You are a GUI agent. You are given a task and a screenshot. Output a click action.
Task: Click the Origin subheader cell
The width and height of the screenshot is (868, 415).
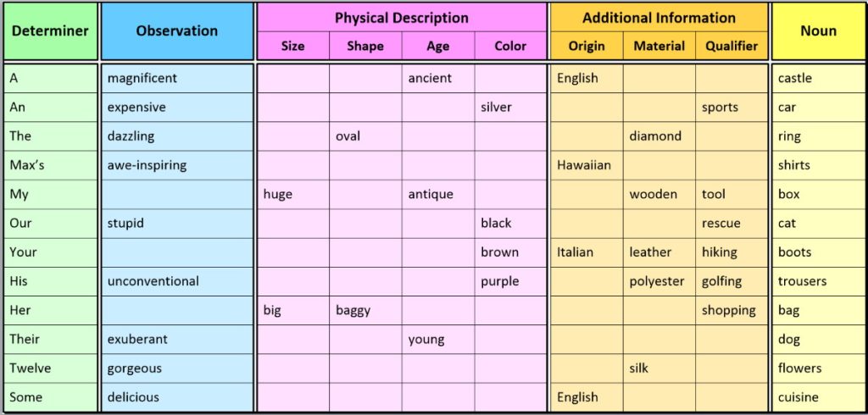(587, 47)
